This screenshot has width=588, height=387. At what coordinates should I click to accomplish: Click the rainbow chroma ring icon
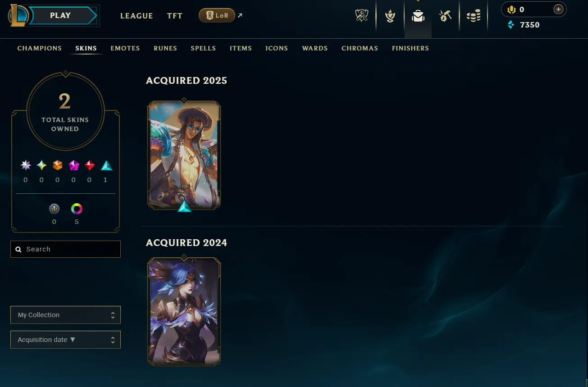tap(77, 209)
